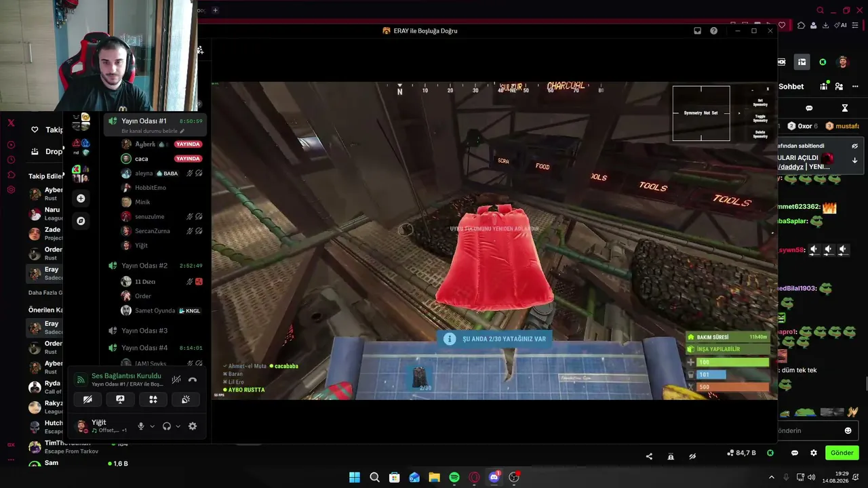This screenshot has width=868, height=488.
Task: Open chat settings gear icon
Action: point(814,453)
